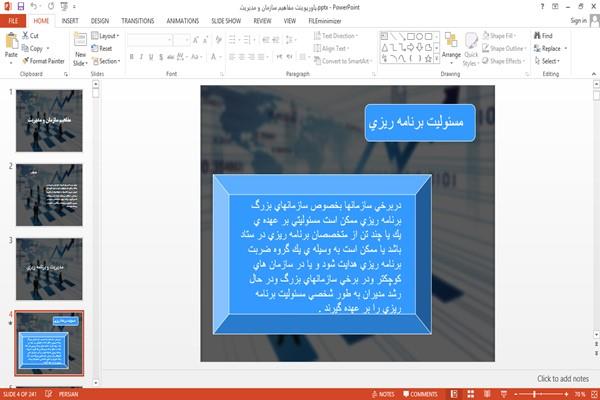Pick the star shape in shapes gallery
Image resolution: width=600 pixels, height=400 pixels.
click(x=428, y=59)
